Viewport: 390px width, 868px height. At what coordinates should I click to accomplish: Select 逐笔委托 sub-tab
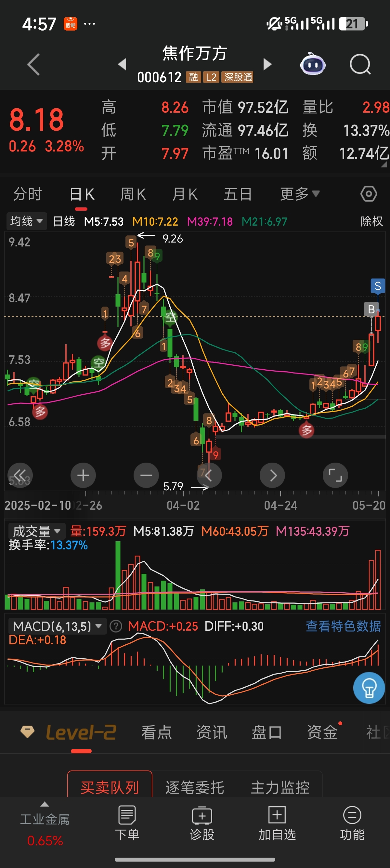pyautogui.click(x=195, y=787)
